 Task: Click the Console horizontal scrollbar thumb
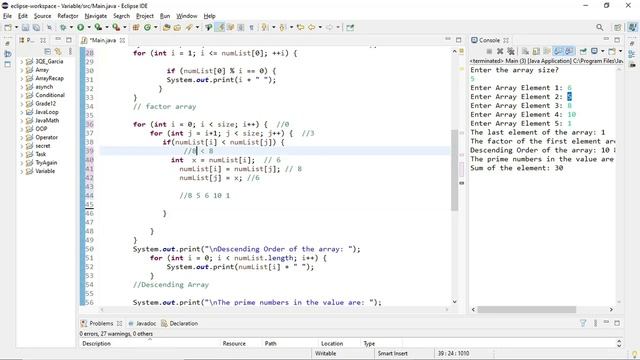coord(527,309)
